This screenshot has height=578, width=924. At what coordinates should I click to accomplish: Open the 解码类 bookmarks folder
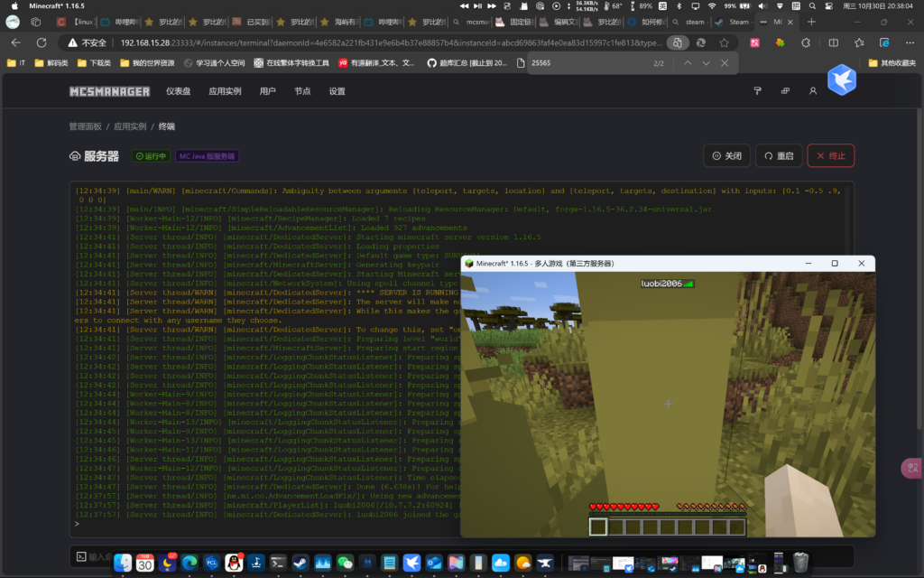[51, 63]
